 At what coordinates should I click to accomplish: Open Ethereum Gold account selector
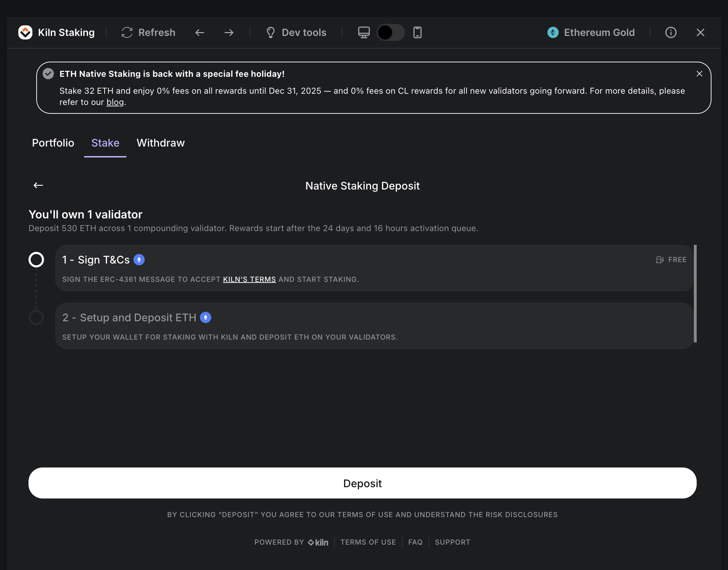point(591,32)
